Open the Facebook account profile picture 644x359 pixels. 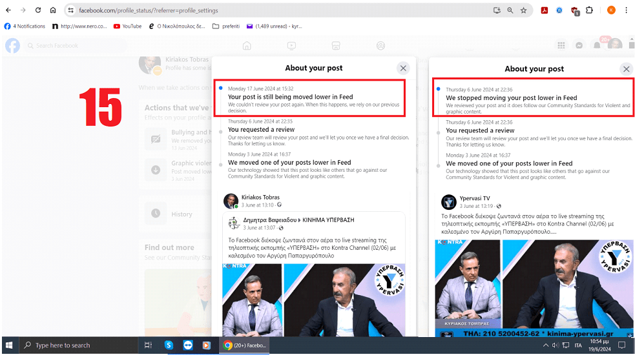615,45
